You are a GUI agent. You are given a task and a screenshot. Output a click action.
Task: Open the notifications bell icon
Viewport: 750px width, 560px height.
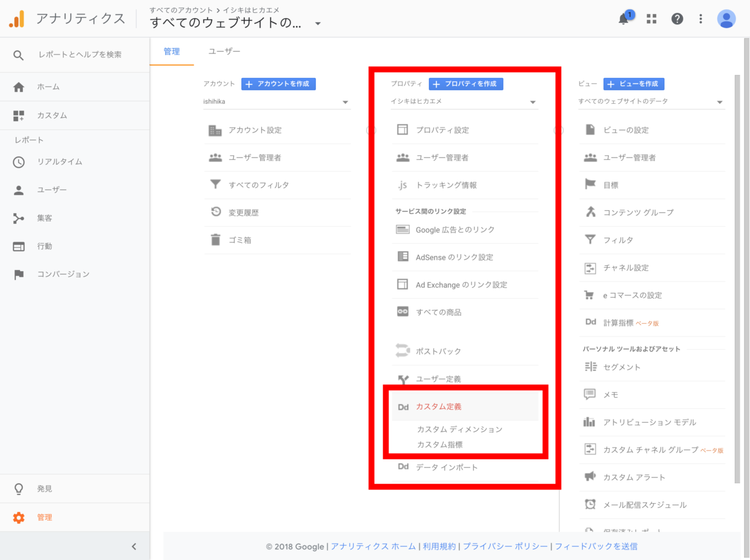[624, 19]
